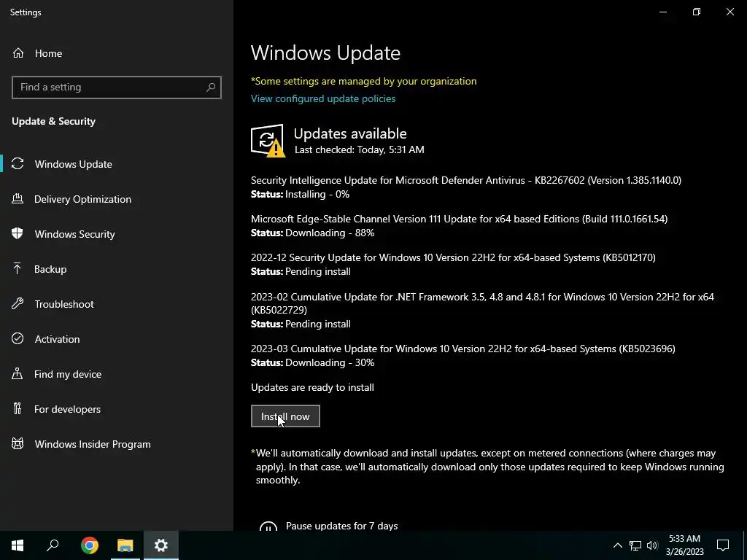Click the Windows Insider Program cat icon
The height and width of the screenshot is (560, 747).
pos(18,444)
